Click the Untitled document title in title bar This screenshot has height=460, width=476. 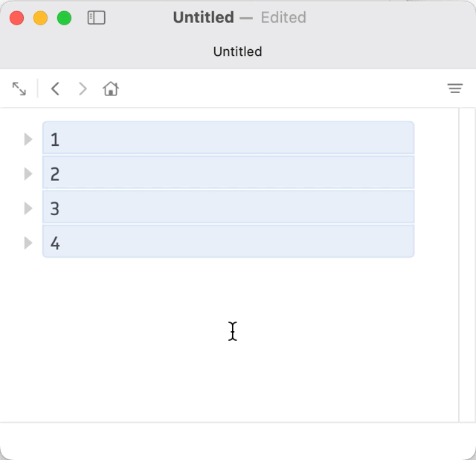click(203, 18)
